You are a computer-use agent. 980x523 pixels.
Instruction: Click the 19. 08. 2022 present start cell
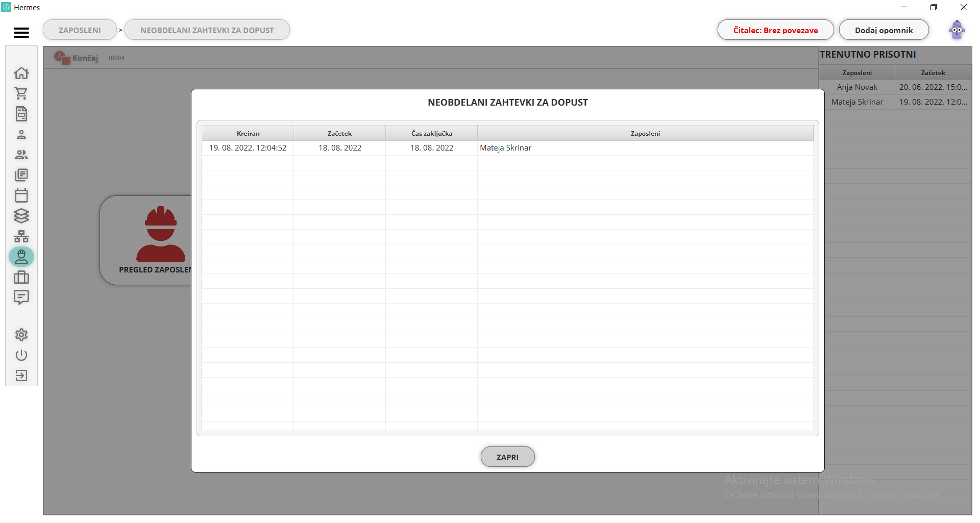point(933,102)
